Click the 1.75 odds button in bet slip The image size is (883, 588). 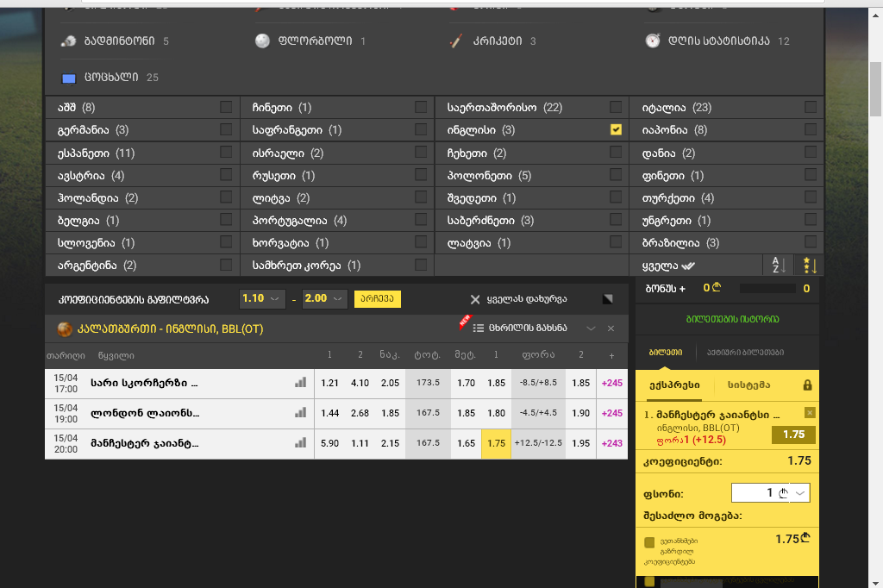coord(793,435)
